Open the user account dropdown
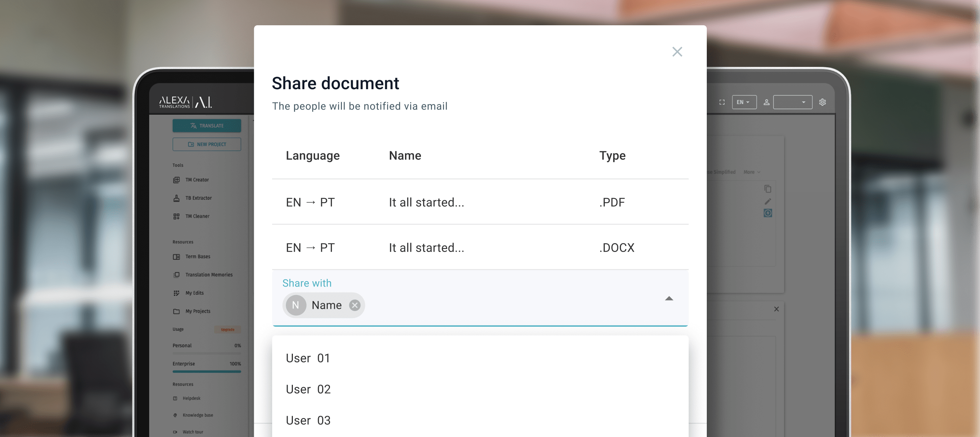The width and height of the screenshot is (980, 437). [x=793, y=102]
